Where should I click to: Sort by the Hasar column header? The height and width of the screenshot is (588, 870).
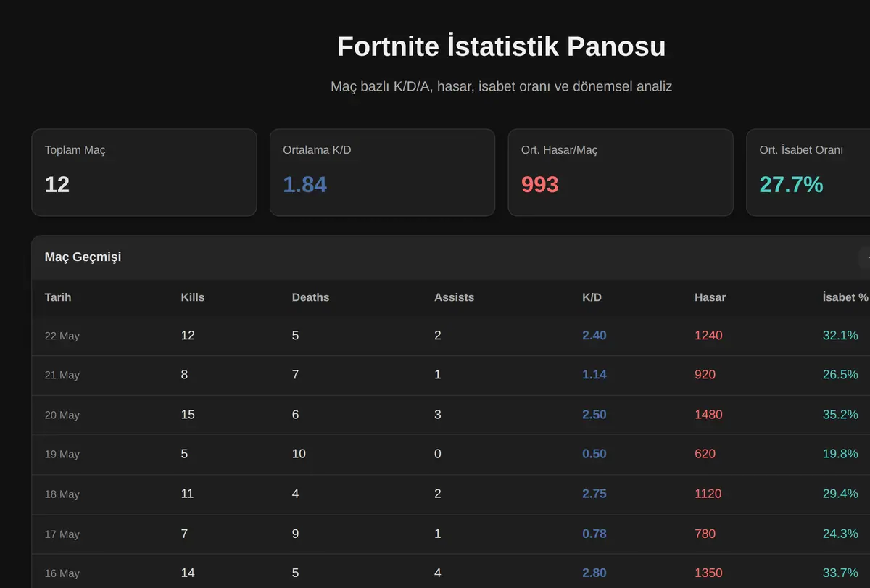(x=710, y=297)
